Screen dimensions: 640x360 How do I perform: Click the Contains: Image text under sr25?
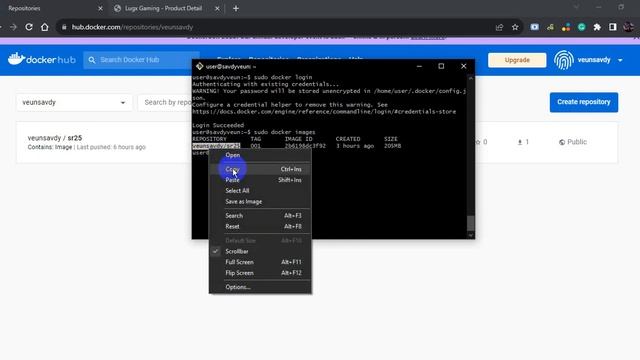coord(50,147)
